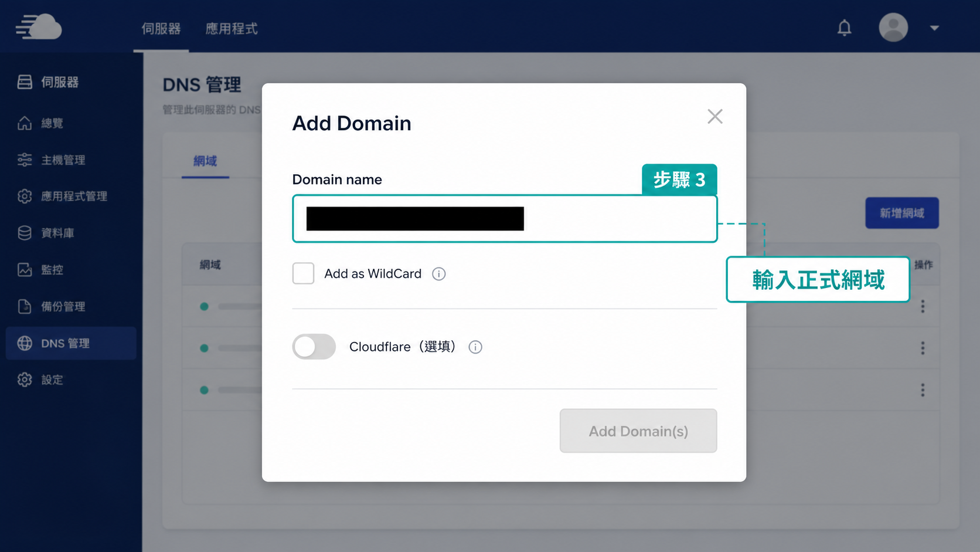The image size is (980, 552).
Task: Select DNS 管理 in sidebar
Action: pyautogui.click(x=71, y=343)
